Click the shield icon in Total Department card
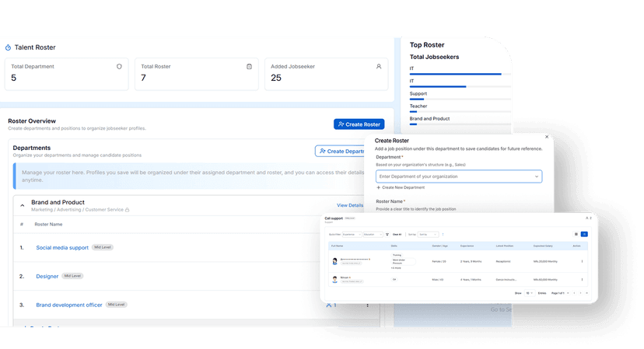Viewport: 644px width, 349px height. point(119,67)
